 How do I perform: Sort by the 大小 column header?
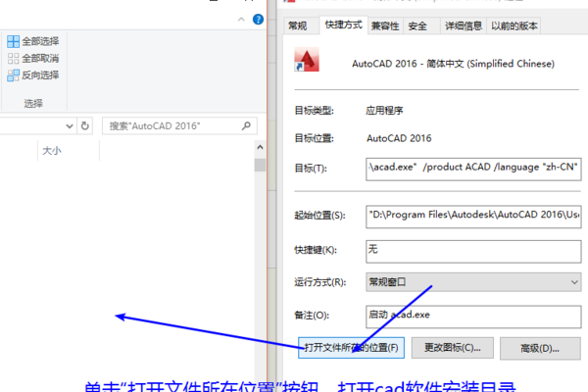(52, 151)
